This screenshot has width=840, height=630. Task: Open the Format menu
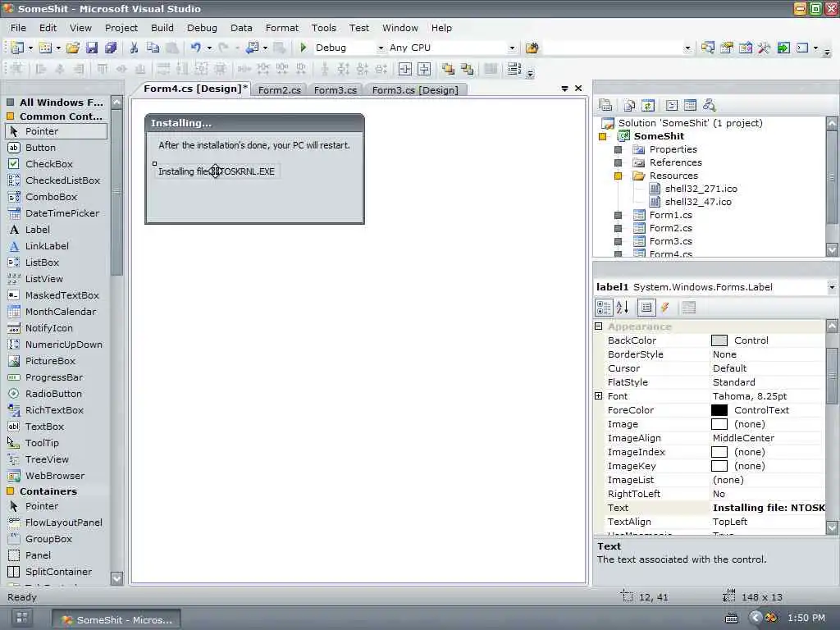tap(282, 28)
